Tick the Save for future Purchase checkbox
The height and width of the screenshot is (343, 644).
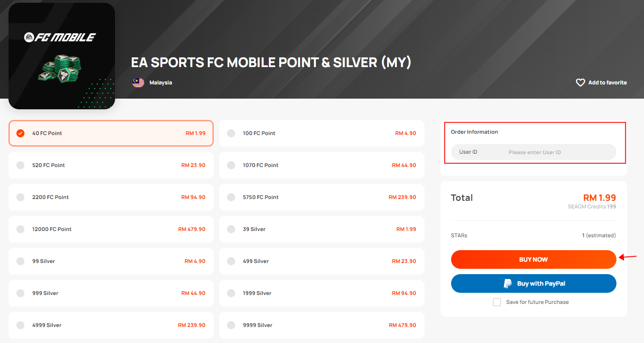tap(497, 302)
